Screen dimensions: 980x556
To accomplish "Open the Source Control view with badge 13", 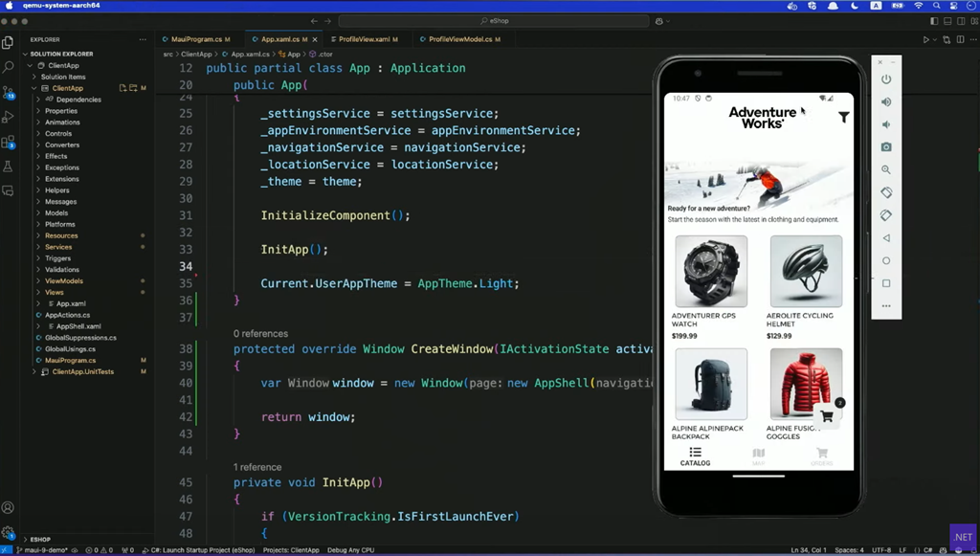I will [x=8, y=93].
